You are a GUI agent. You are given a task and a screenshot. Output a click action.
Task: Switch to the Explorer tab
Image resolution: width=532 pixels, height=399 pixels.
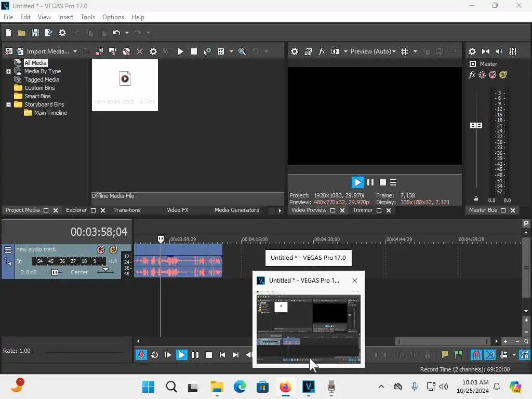[76, 210]
